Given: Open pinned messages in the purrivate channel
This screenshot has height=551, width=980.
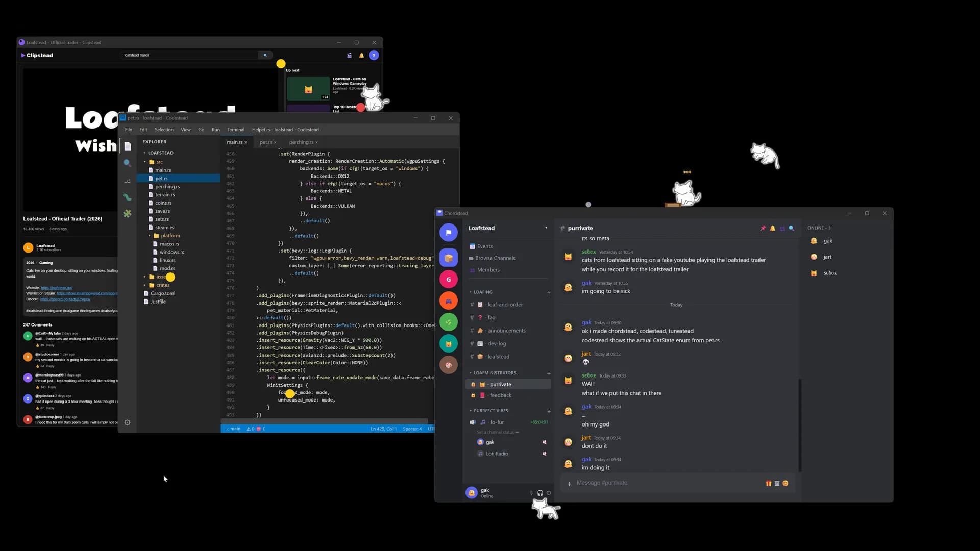Looking at the screenshot, I should pos(763,228).
